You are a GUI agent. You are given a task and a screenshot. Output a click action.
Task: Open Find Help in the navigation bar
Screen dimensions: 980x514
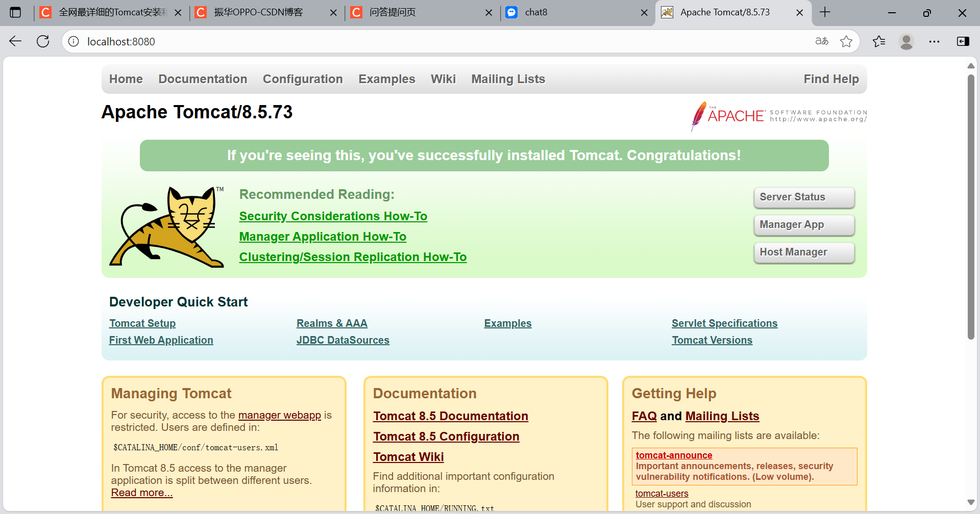pyautogui.click(x=831, y=79)
